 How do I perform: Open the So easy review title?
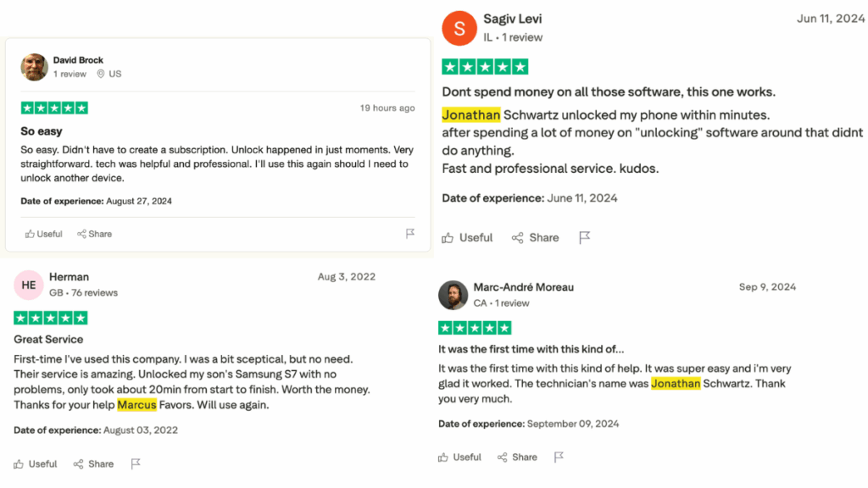click(42, 131)
